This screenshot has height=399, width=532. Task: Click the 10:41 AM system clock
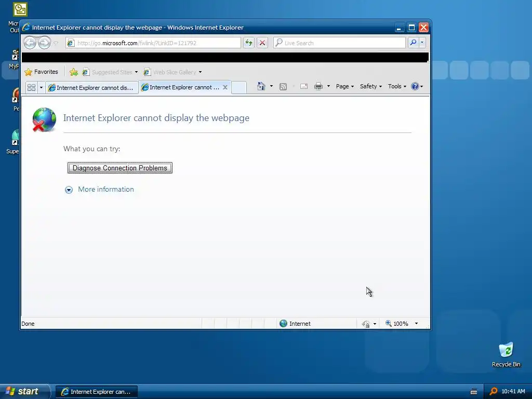click(x=513, y=391)
